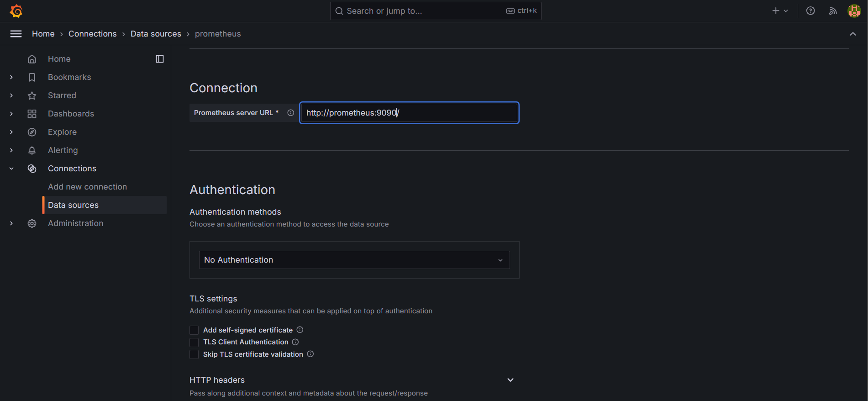Expand the Dashboards section arrow
The width and height of the screenshot is (868, 401).
(11, 114)
